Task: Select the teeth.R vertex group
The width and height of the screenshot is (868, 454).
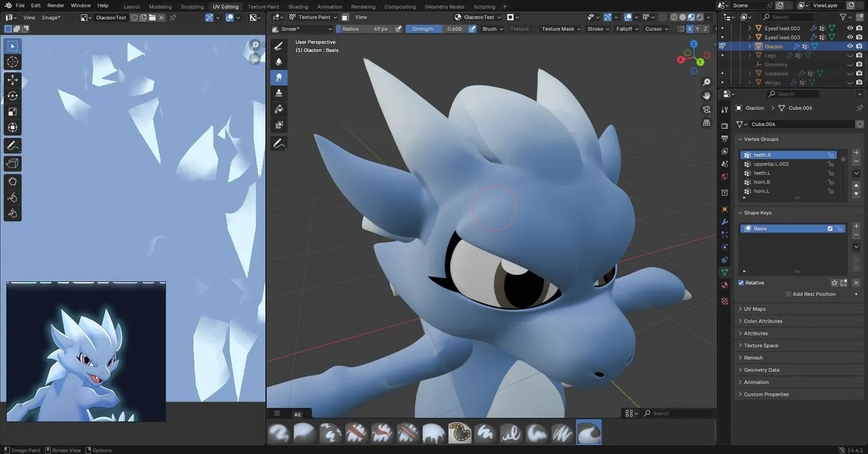Action: point(790,155)
